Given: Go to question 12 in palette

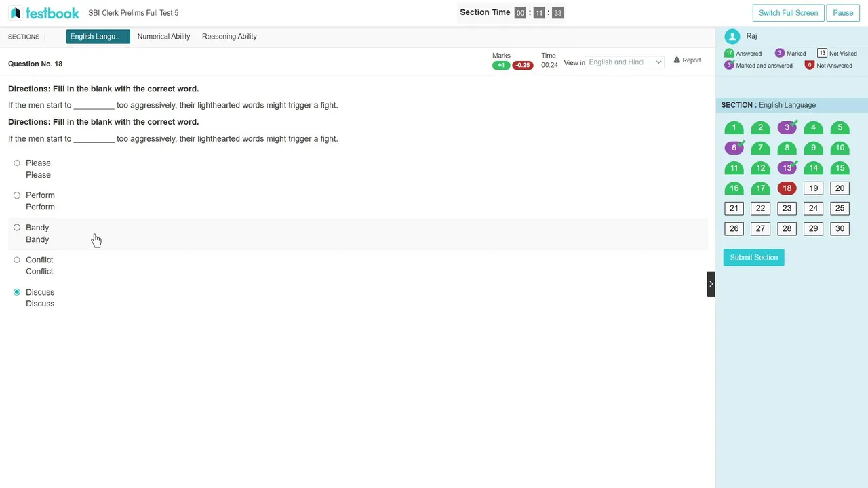Looking at the screenshot, I should pyautogui.click(x=760, y=168).
